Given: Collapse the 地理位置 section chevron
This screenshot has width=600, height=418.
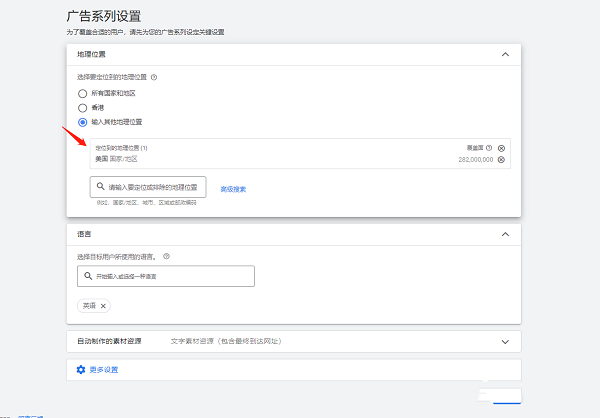Looking at the screenshot, I should 505,54.
